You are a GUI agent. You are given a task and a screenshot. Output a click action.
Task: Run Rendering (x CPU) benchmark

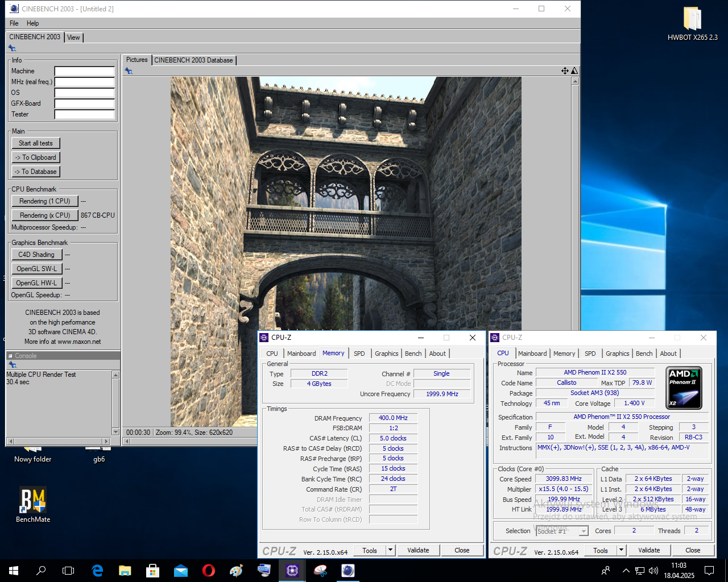44,215
